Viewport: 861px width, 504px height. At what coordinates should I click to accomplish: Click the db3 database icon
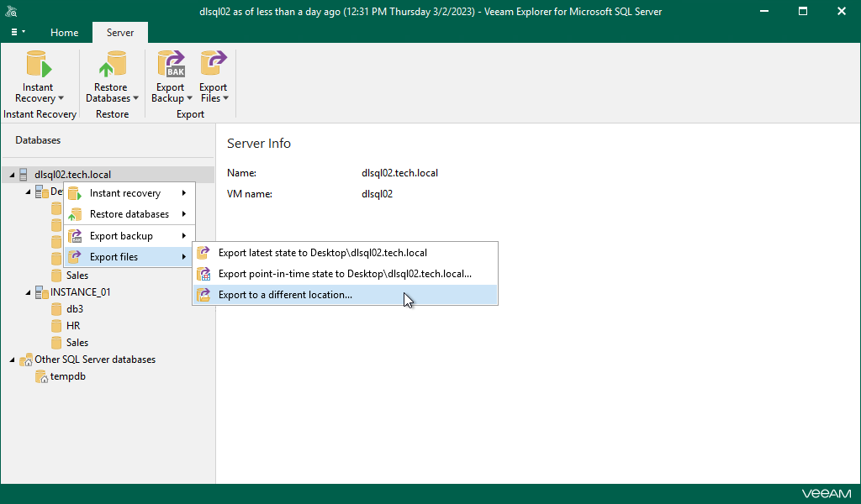[56, 308]
